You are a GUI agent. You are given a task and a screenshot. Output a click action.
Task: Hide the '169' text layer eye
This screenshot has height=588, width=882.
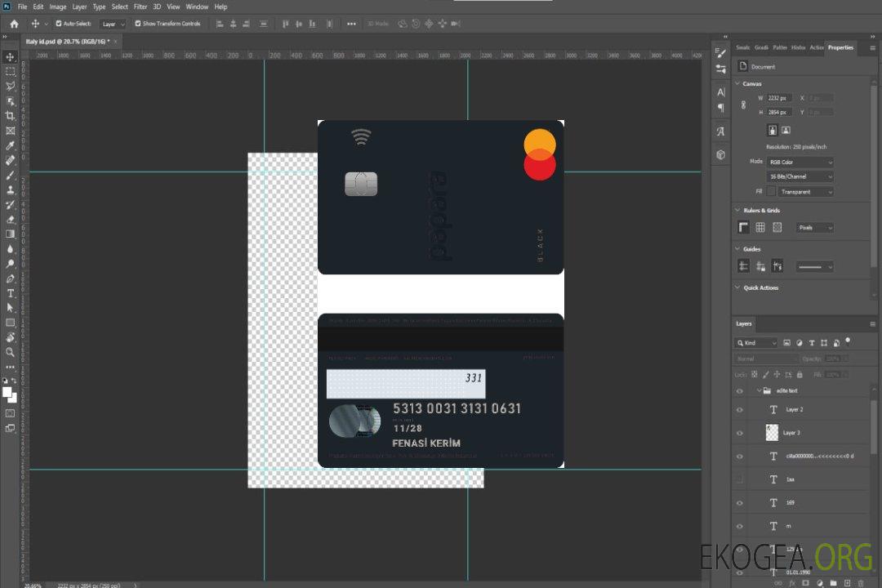740,503
